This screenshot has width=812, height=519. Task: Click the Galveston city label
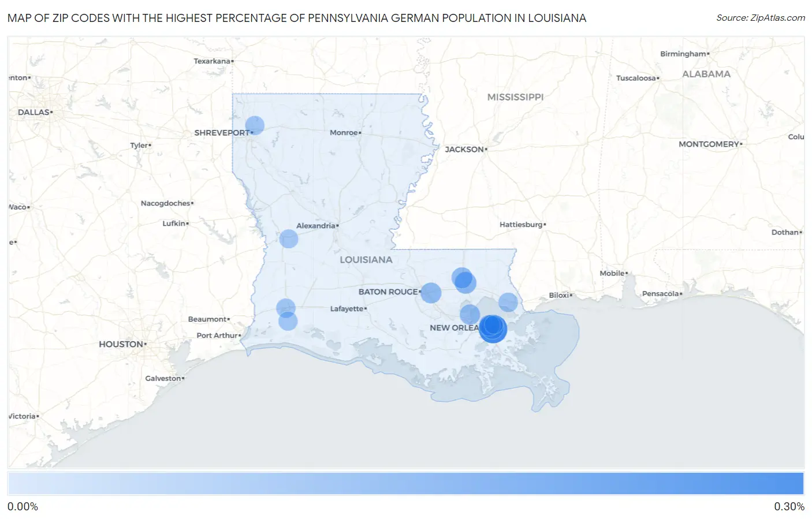(163, 378)
